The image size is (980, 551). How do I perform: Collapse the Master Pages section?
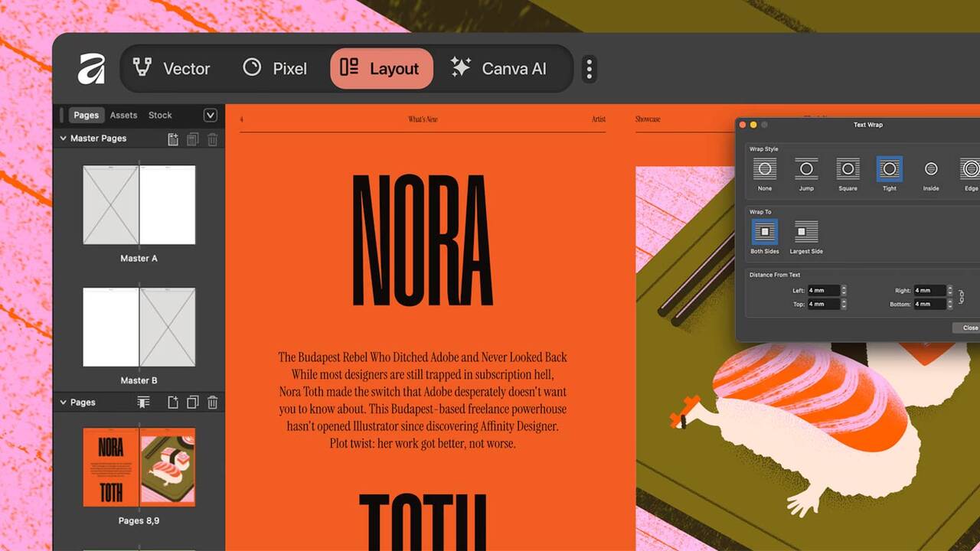tap(63, 139)
